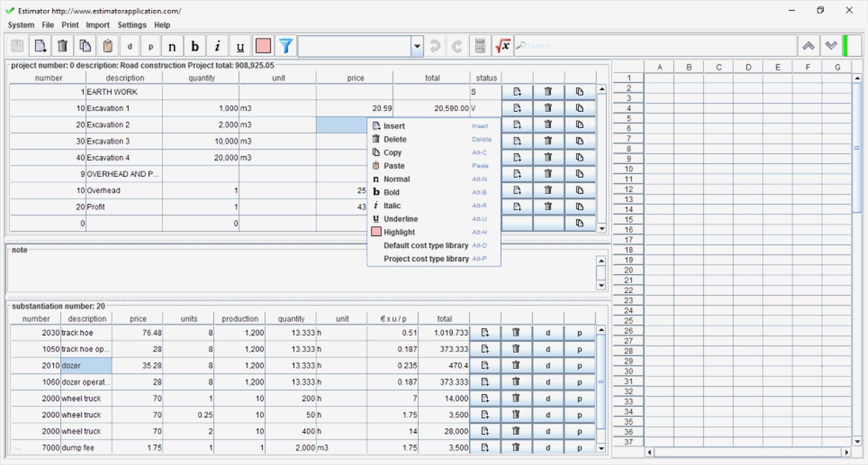This screenshot has height=465, width=868.
Task: Click the Undo arrow icon
Action: click(x=434, y=45)
